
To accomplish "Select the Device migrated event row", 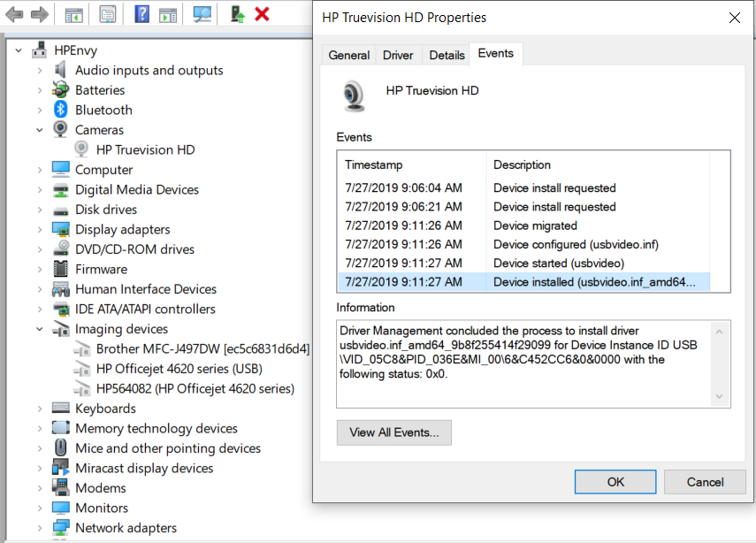I will point(531,226).
